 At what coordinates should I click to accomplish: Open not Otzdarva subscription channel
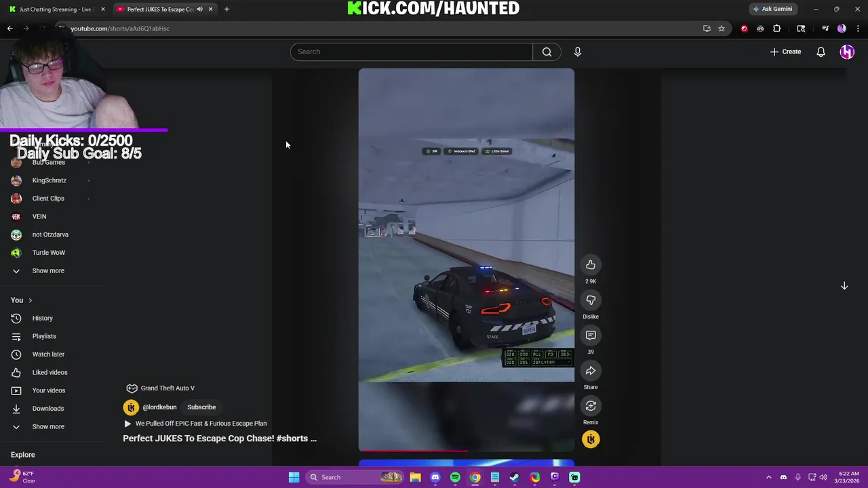(50, 235)
